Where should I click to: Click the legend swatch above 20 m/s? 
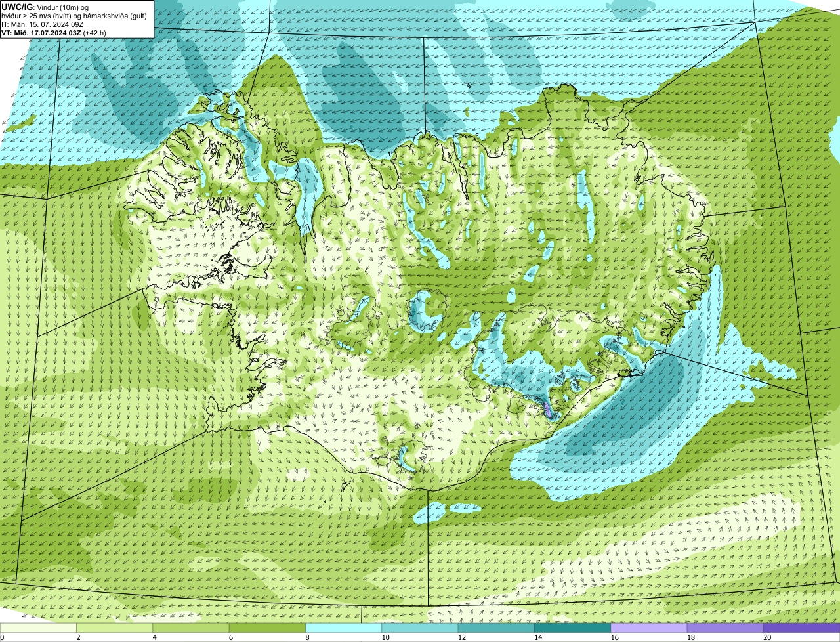click(x=802, y=628)
